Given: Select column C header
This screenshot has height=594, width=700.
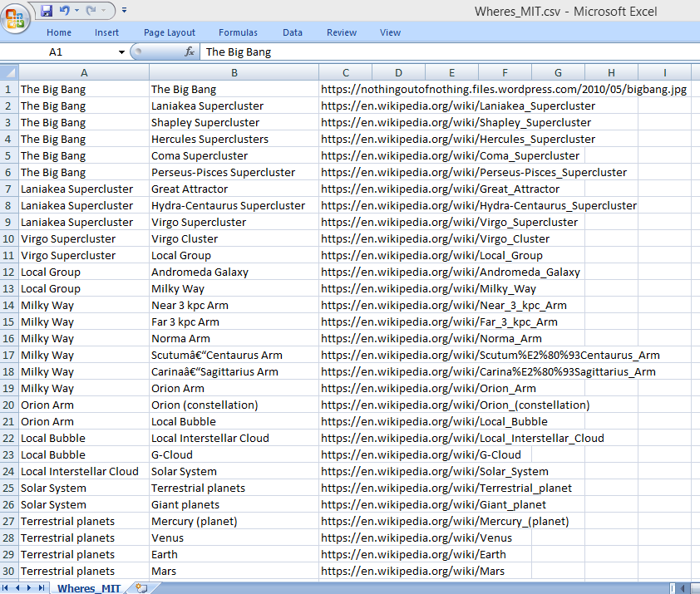Looking at the screenshot, I should (x=346, y=73).
